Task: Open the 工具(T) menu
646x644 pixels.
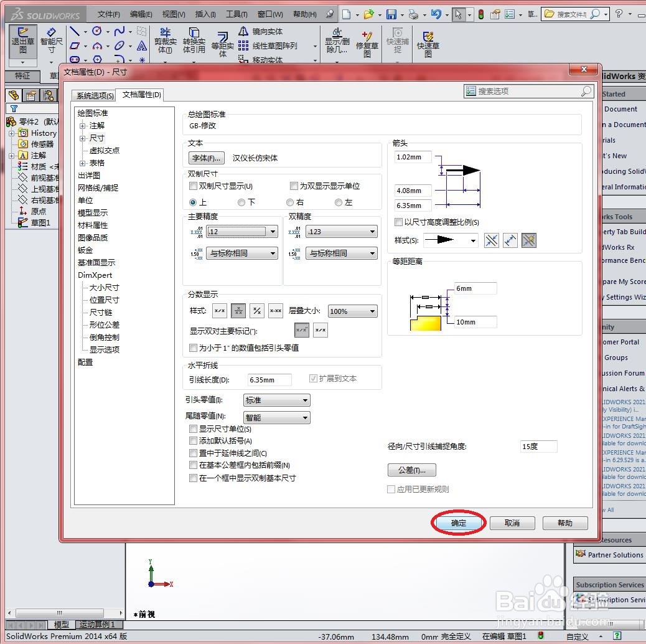Action: click(x=236, y=14)
